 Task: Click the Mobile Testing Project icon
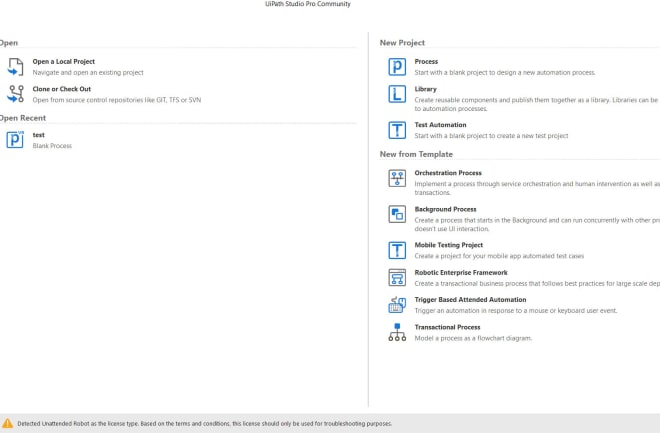pos(397,250)
